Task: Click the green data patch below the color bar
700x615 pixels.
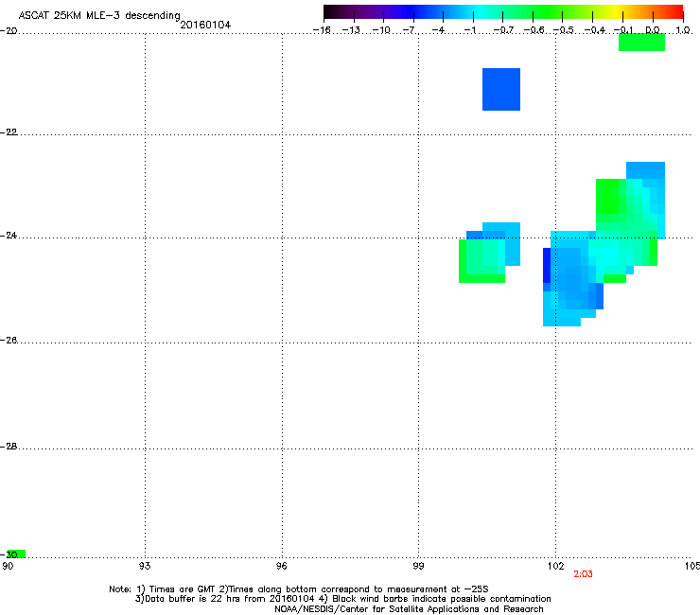Action: (x=641, y=43)
